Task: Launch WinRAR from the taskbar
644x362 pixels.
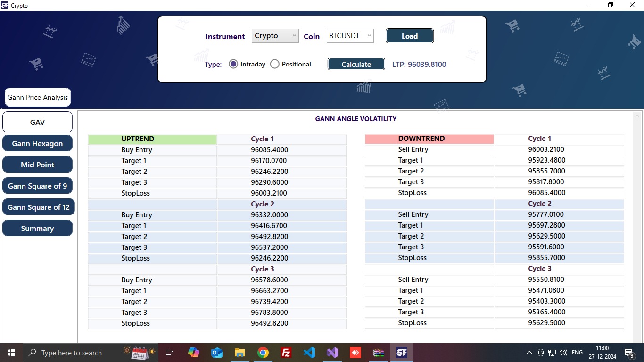Action: click(378, 353)
